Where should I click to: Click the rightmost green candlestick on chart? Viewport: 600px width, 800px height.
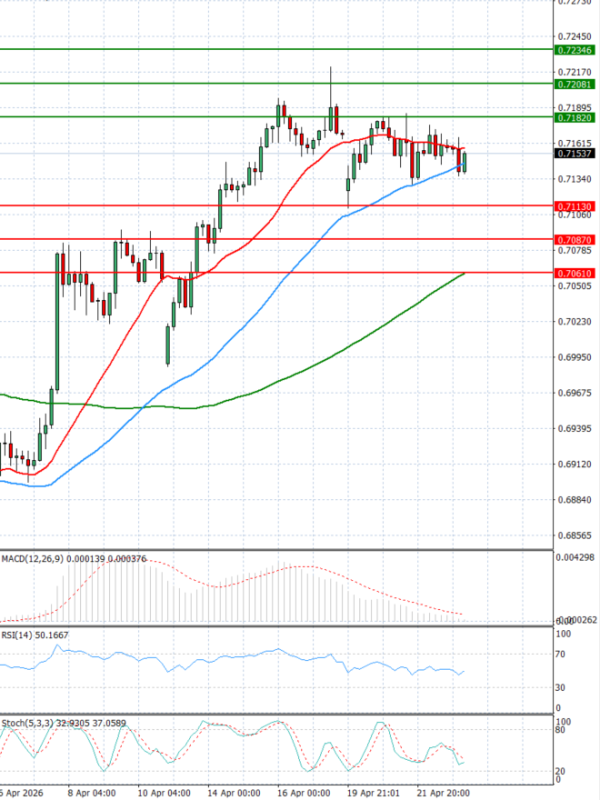pos(464,161)
